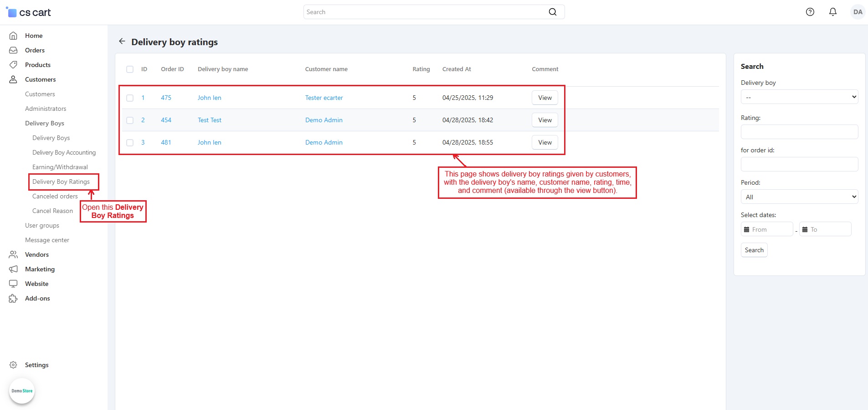Viewport: 868px width, 410px height.
Task: Open the DA user avatar menu
Action: coord(858,12)
